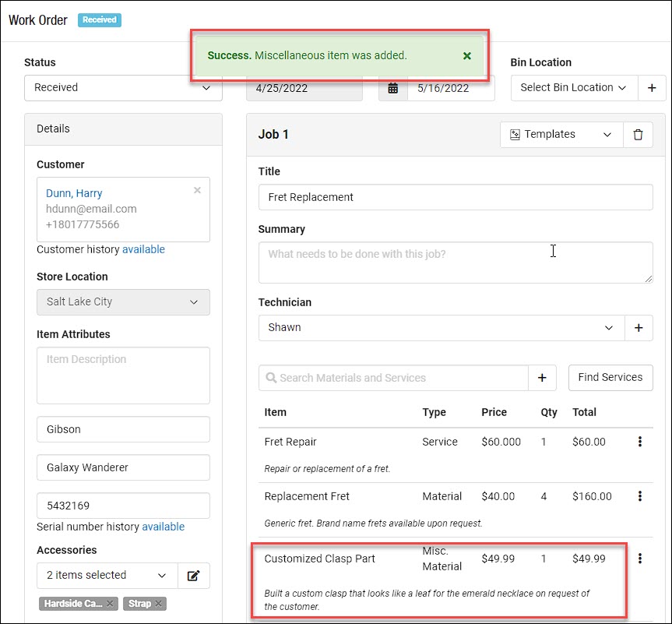Screen dimensions: 672x624
Task: Edit accessories with the pencil icon
Action: click(x=194, y=576)
